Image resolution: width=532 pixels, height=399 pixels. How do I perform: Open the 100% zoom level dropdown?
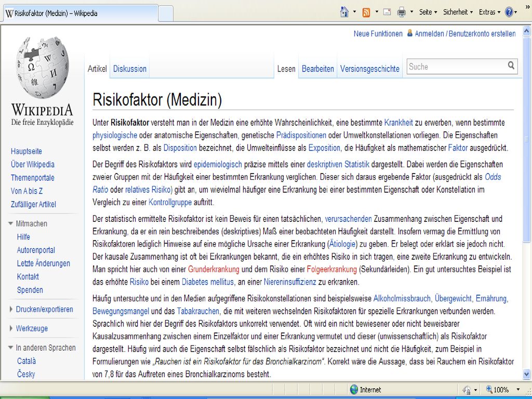518,390
